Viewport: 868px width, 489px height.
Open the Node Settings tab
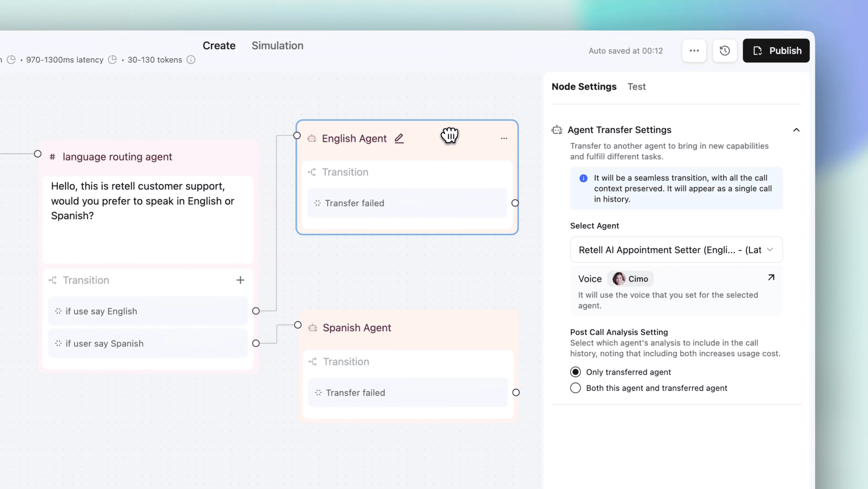tap(584, 87)
